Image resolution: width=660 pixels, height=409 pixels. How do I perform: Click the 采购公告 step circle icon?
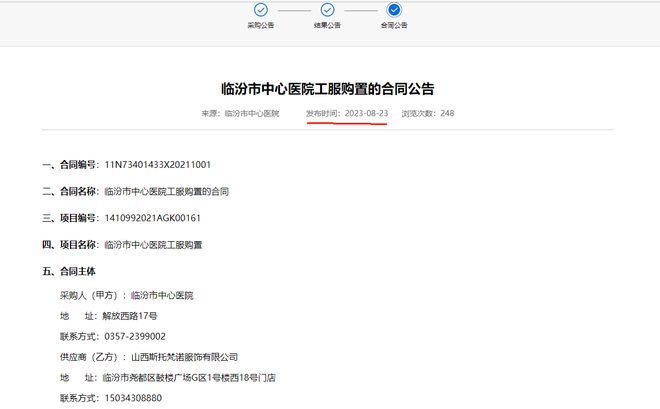261,9
